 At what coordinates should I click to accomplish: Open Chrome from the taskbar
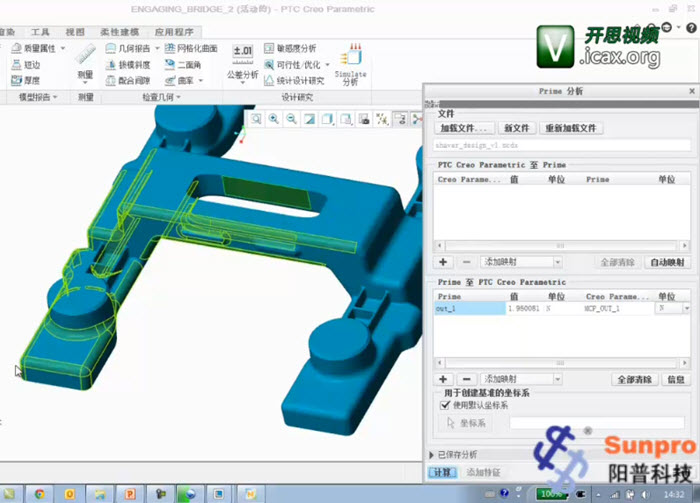click(x=40, y=494)
